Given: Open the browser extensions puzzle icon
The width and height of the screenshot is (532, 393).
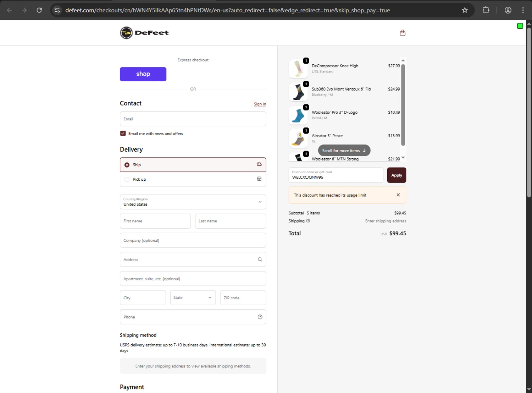Looking at the screenshot, I should [x=486, y=10].
